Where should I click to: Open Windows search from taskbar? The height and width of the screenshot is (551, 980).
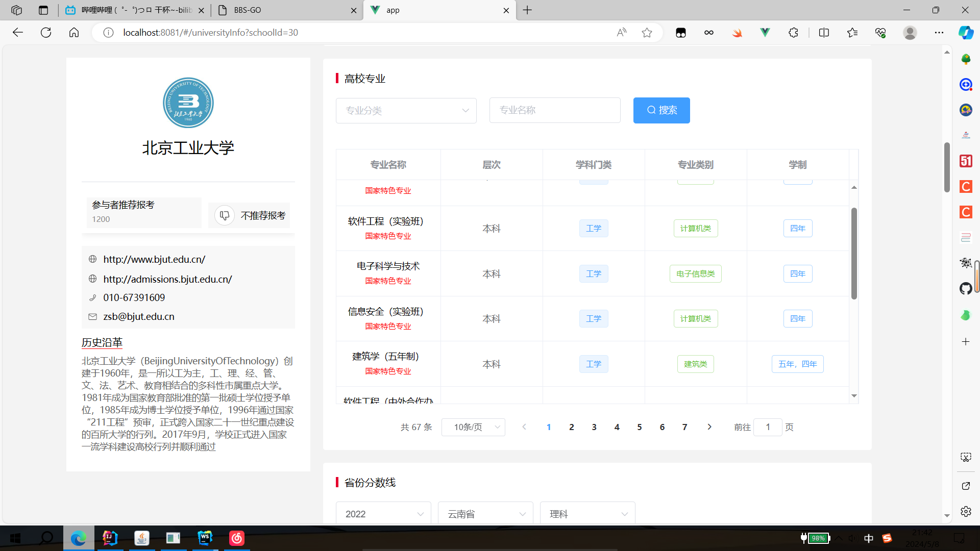[46, 538]
